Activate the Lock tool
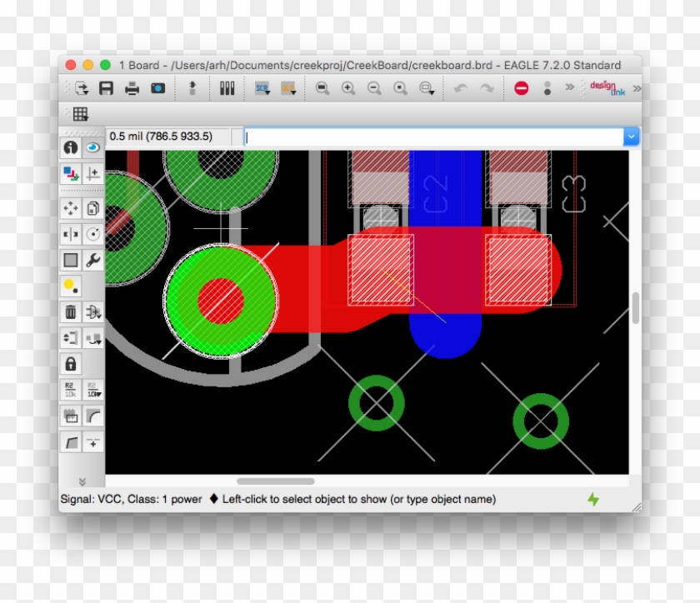The width and height of the screenshot is (700, 603). (x=71, y=365)
